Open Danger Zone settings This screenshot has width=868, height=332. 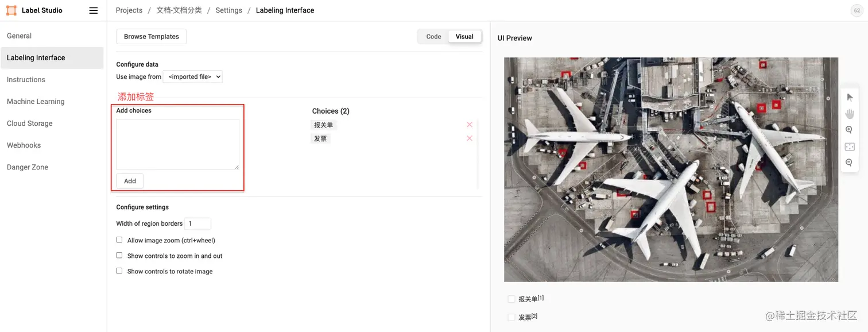click(28, 167)
